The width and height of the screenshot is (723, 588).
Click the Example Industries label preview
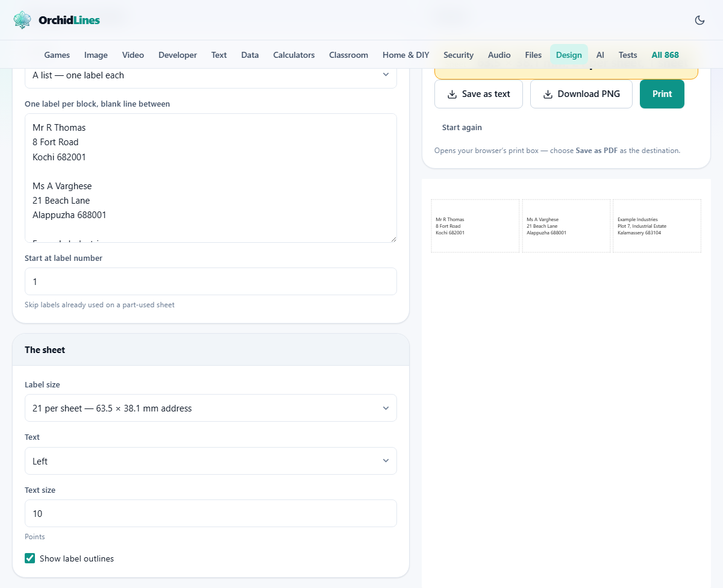pyautogui.click(x=657, y=226)
